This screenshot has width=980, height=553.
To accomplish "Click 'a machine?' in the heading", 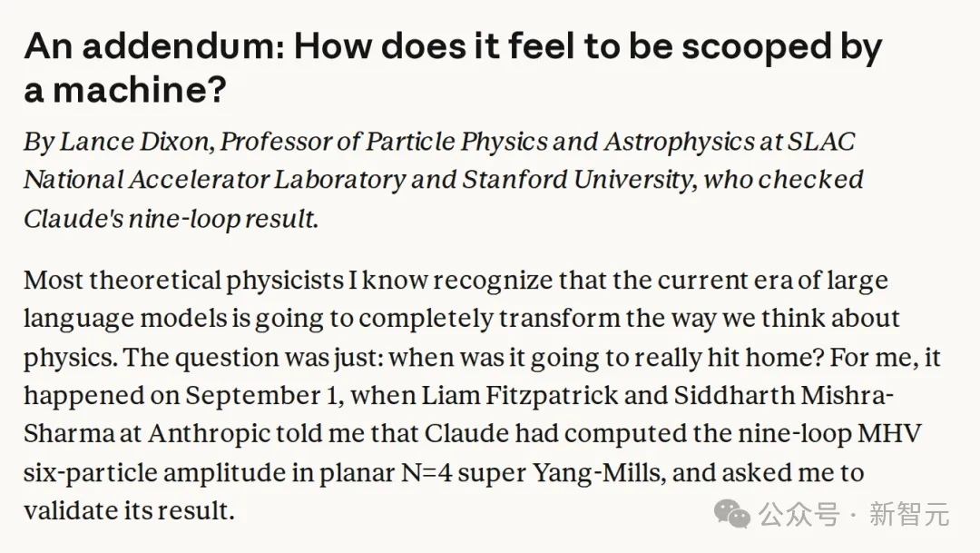I will pos(125,90).
